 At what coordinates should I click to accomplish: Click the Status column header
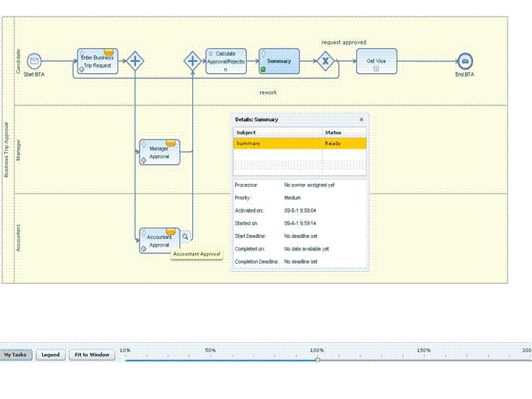[344, 132]
